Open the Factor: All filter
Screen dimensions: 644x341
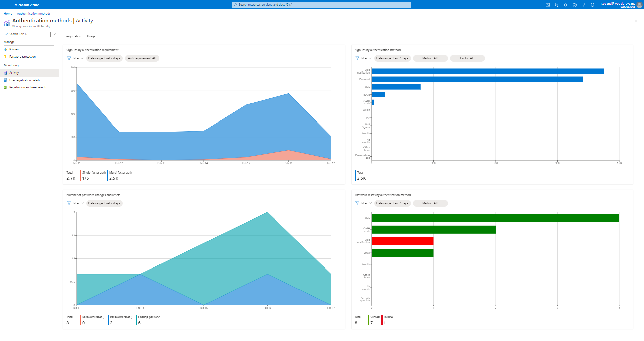pos(467,58)
